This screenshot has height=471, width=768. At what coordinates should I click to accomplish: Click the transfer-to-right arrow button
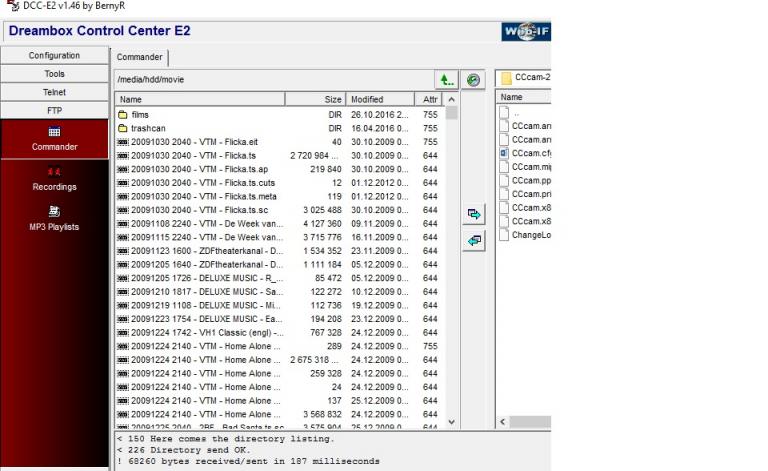click(475, 214)
